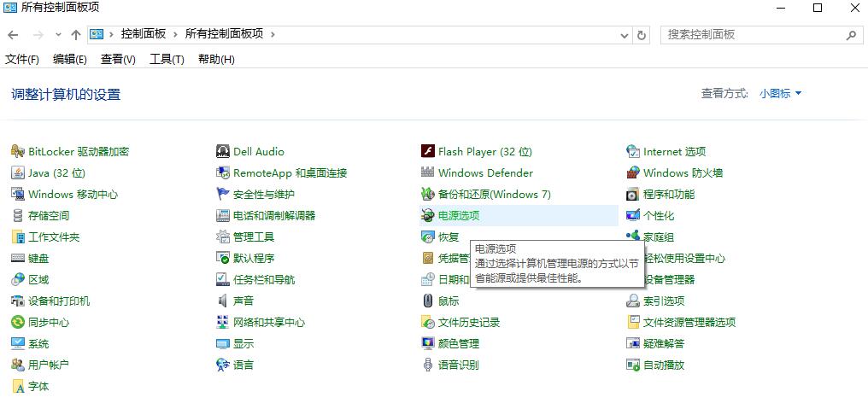868x403 pixels.
Task: Open the 区域 globe icon
Action: [x=18, y=279]
